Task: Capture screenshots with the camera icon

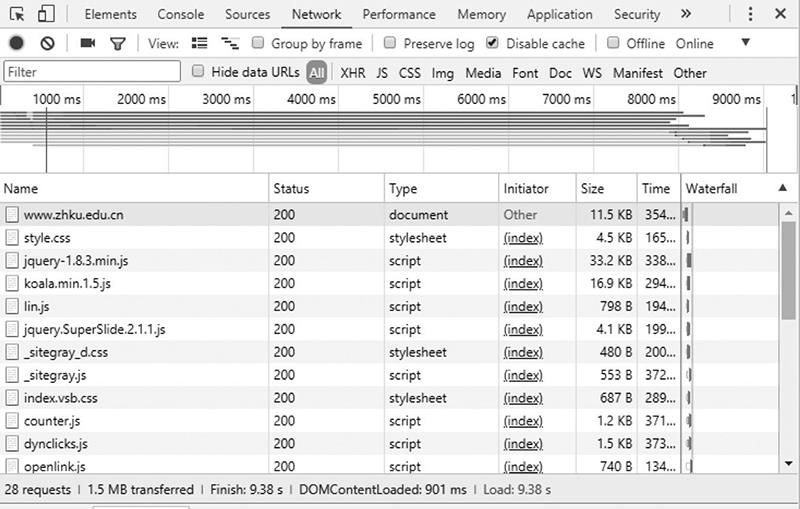Action: click(x=88, y=43)
